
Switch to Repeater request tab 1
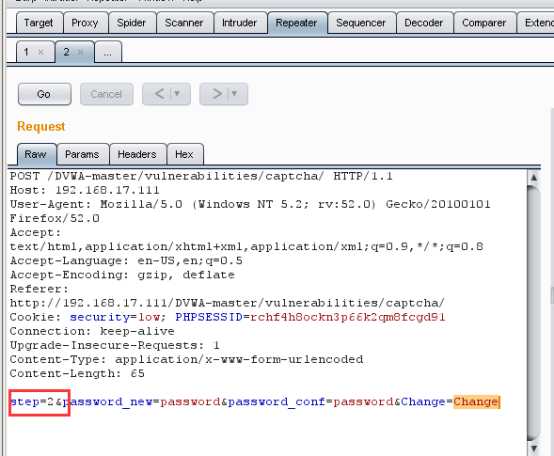pos(27,52)
